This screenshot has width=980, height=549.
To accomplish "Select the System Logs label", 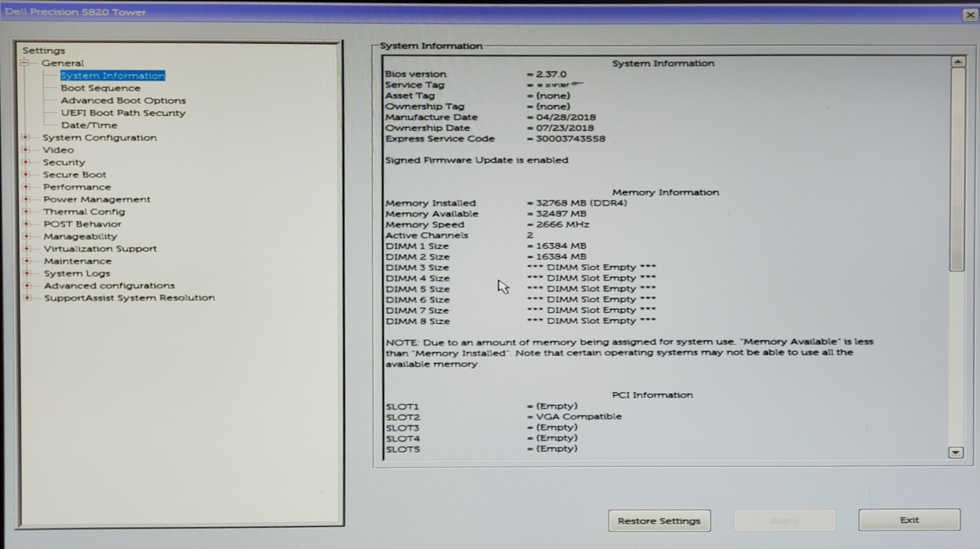I will [x=76, y=274].
